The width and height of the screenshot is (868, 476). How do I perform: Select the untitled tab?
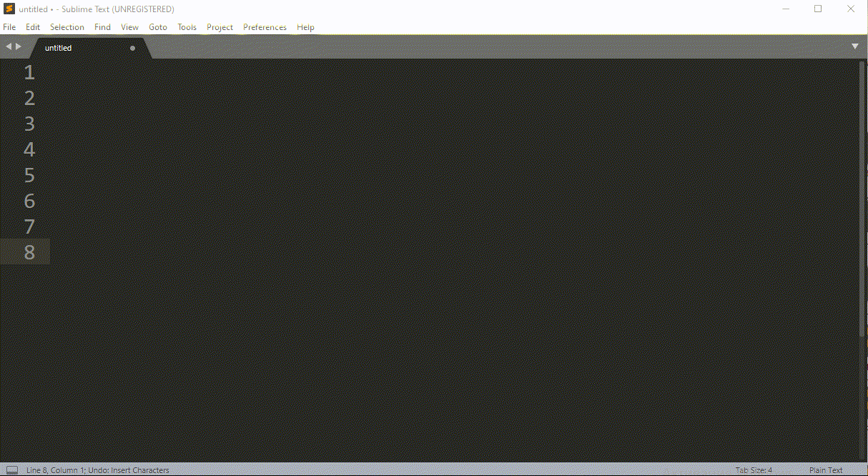[89, 48]
